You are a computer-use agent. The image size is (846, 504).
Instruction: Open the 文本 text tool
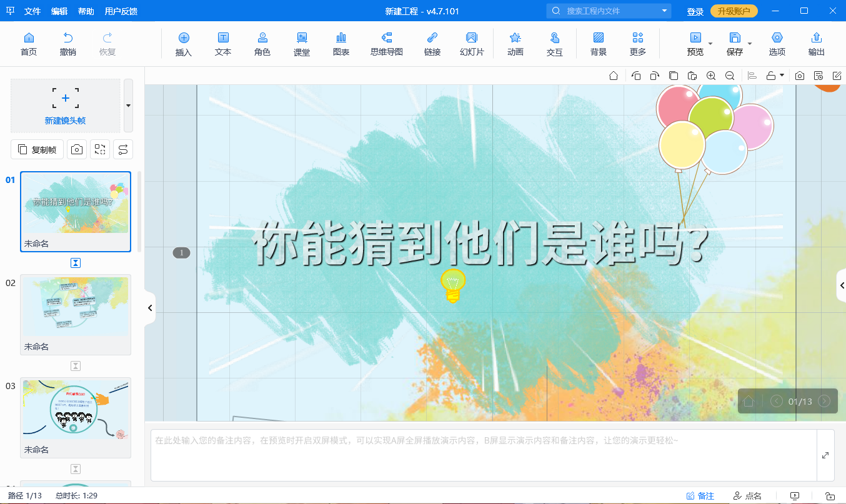point(223,44)
